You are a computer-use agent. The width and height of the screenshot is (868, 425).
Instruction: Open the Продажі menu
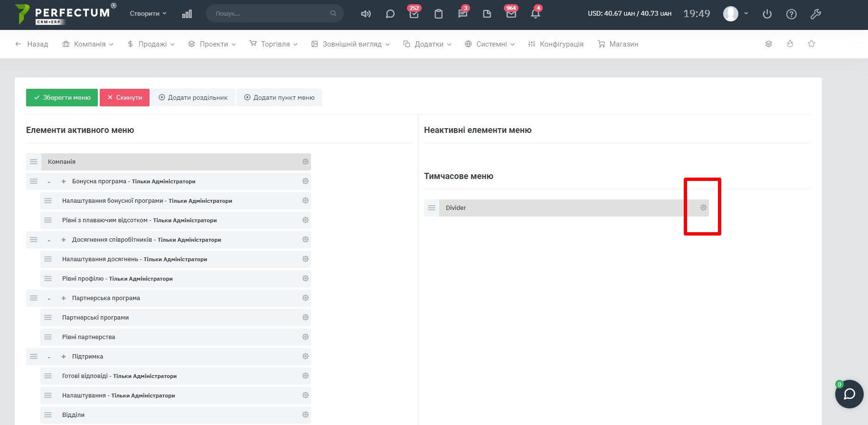[x=151, y=44]
